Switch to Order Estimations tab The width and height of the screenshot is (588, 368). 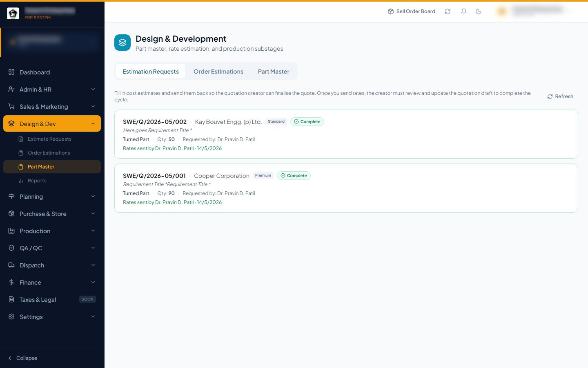click(x=218, y=72)
